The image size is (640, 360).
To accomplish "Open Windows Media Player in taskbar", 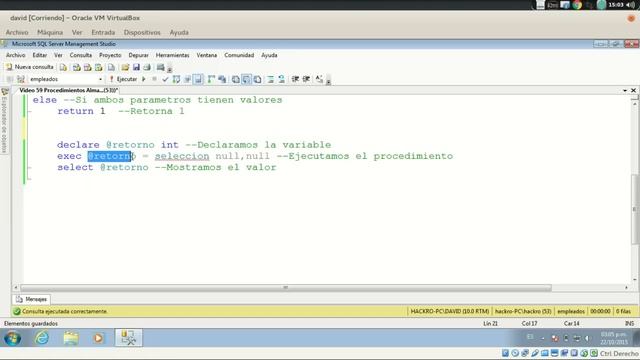I will pos(98,338).
